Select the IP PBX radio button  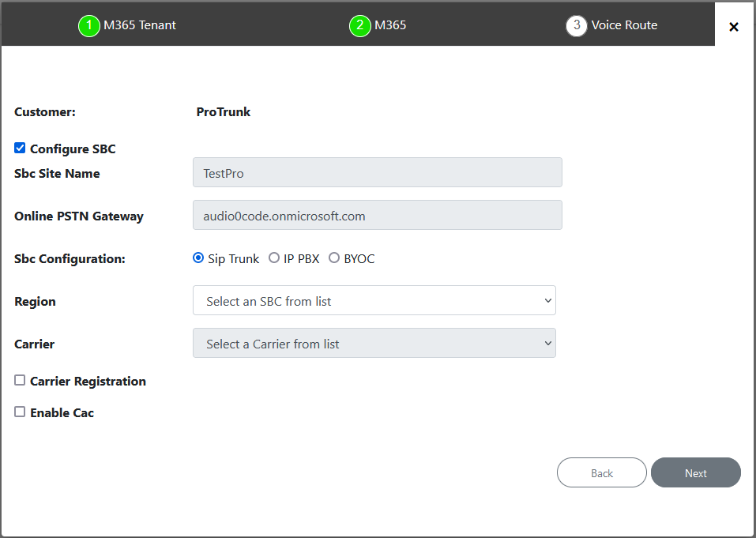point(274,258)
